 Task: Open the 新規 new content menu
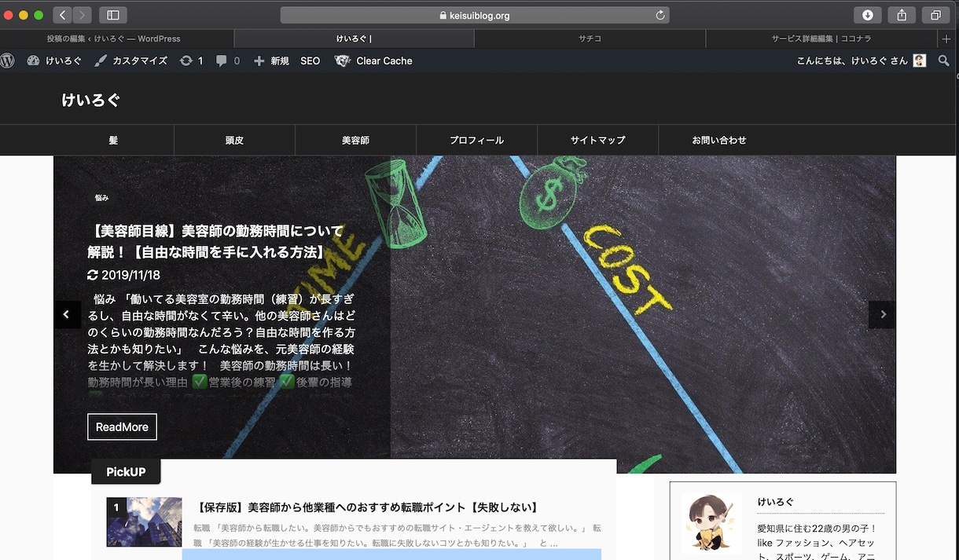tap(271, 60)
